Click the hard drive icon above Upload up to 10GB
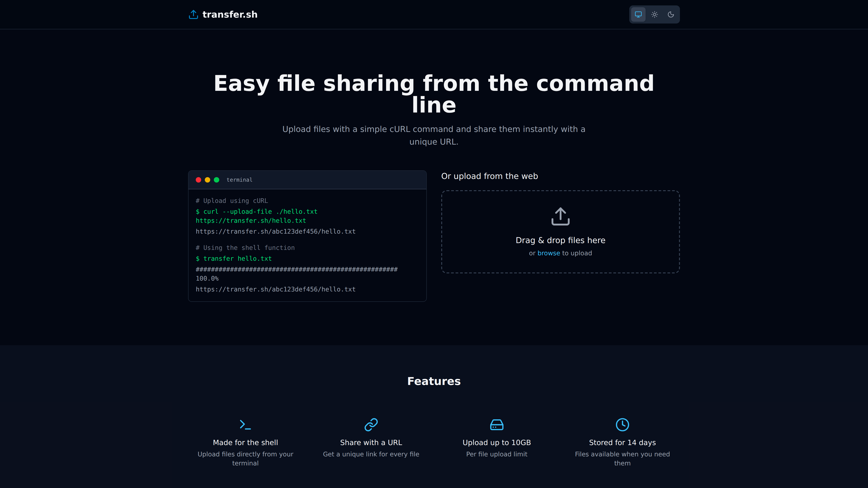This screenshot has height=488, width=868. tap(497, 425)
